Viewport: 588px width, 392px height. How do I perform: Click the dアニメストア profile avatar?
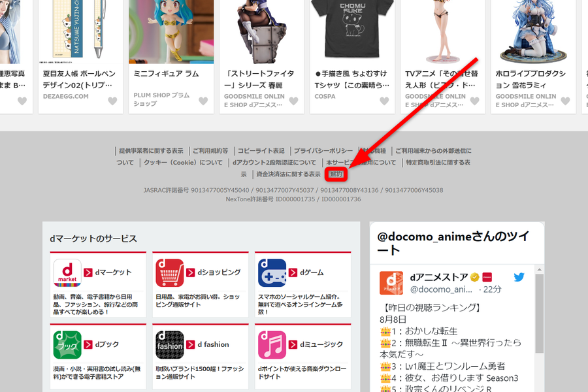(x=391, y=283)
